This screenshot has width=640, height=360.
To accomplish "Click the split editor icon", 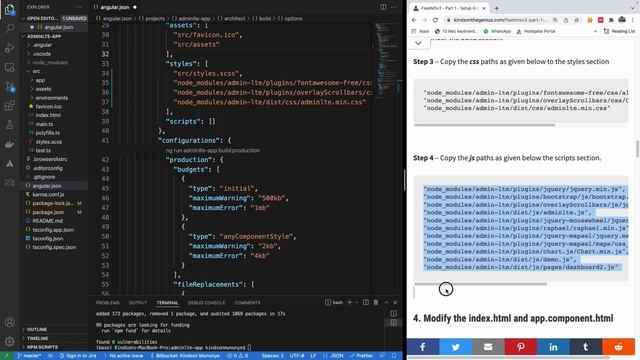I will 383,7.
